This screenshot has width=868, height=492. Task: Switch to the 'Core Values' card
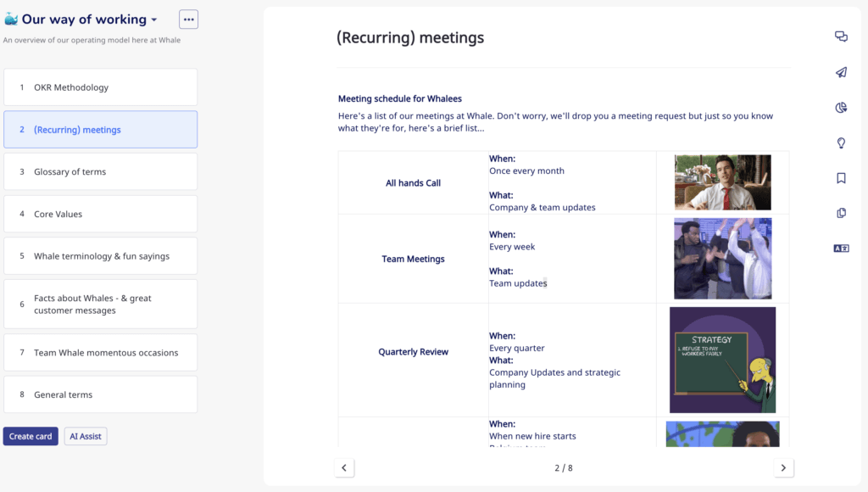point(100,214)
